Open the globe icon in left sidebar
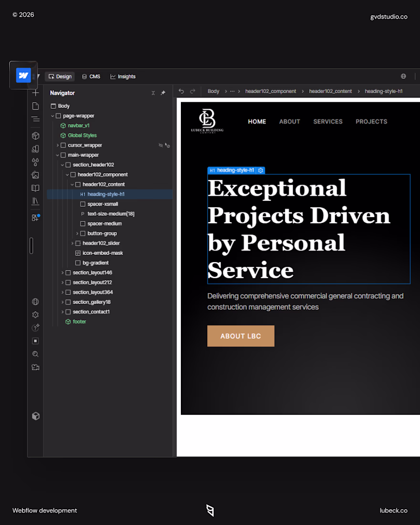The height and width of the screenshot is (525, 420). tap(35, 302)
